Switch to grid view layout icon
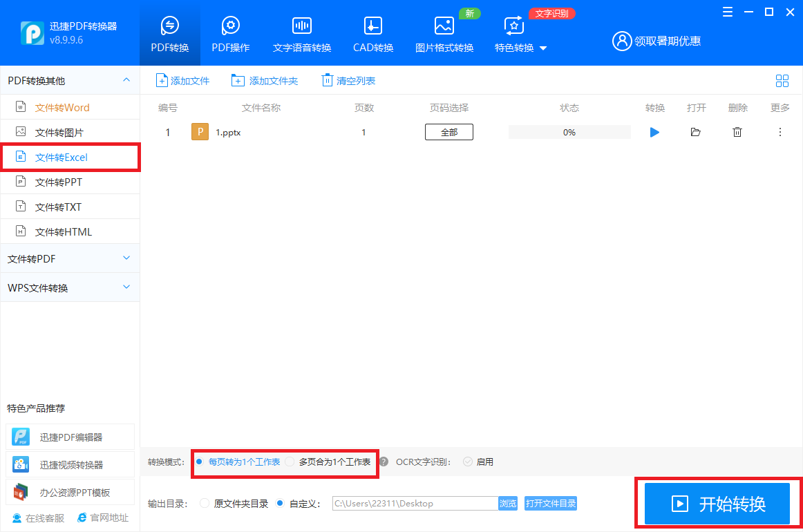The width and height of the screenshot is (803, 532). 782,81
